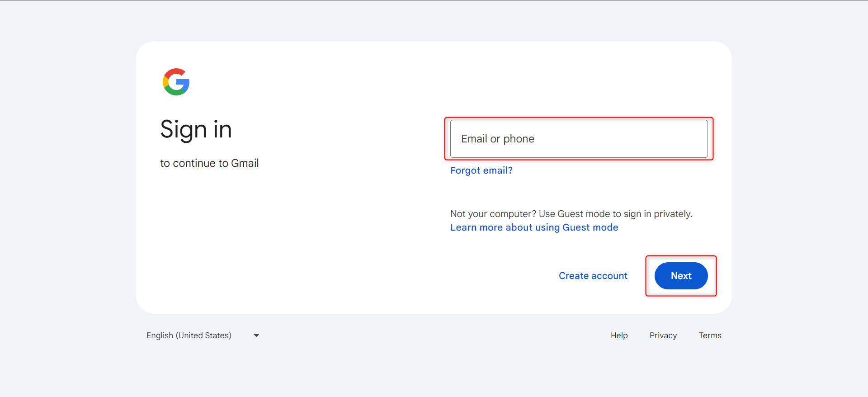Open the Privacy link in footer
This screenshot has height=397, width=868.
click(x=663, y=336)
